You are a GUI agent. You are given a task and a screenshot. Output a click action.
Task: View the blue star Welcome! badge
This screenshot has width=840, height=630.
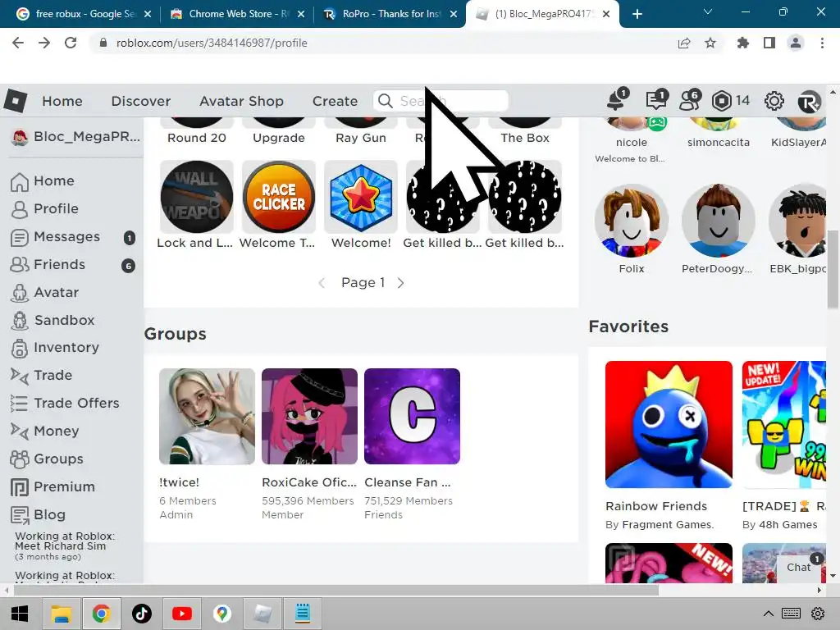pyautogui.click(x=361, y=197)
